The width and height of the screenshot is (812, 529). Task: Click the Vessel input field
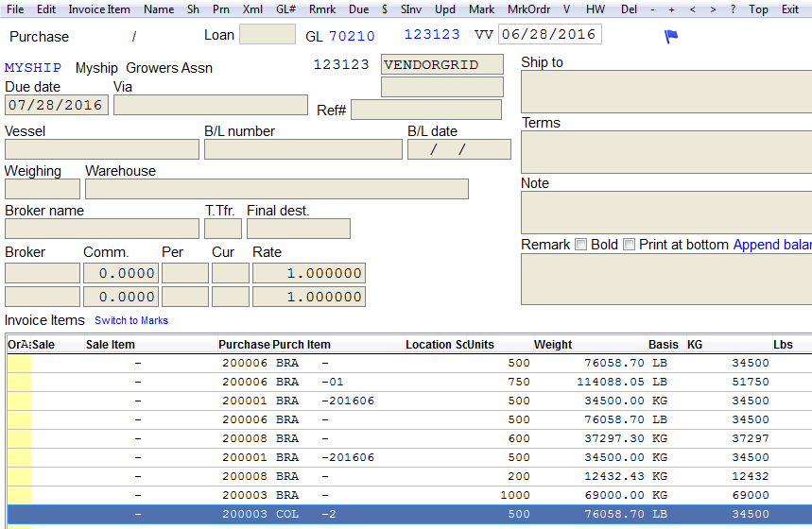[102, 149]
